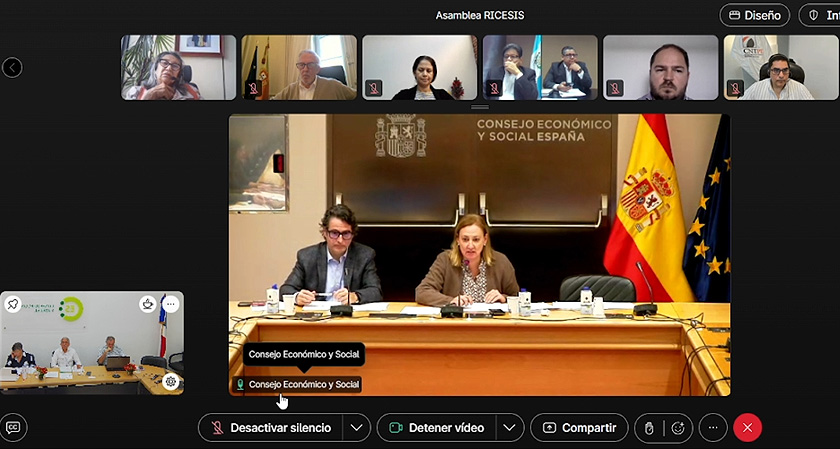Select thumbnail of woman with glasses and plant
This screenshot has width=840, height=449.
178,68
